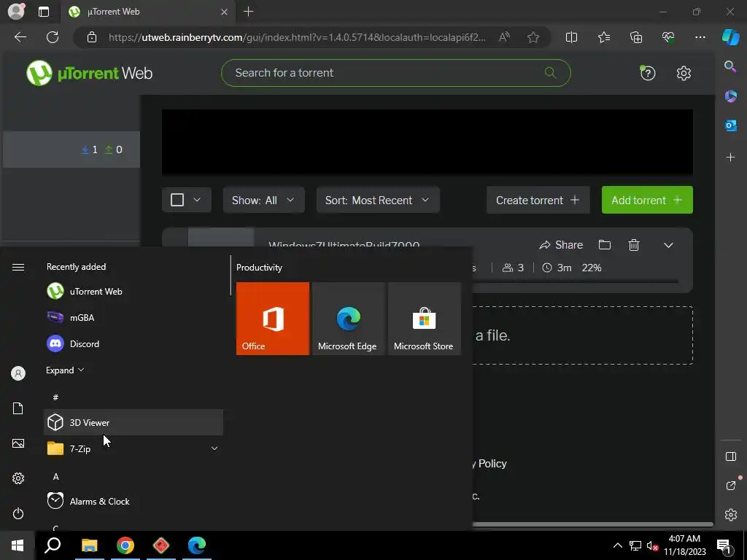Go back with the browser back arrow

pos(20,37)
